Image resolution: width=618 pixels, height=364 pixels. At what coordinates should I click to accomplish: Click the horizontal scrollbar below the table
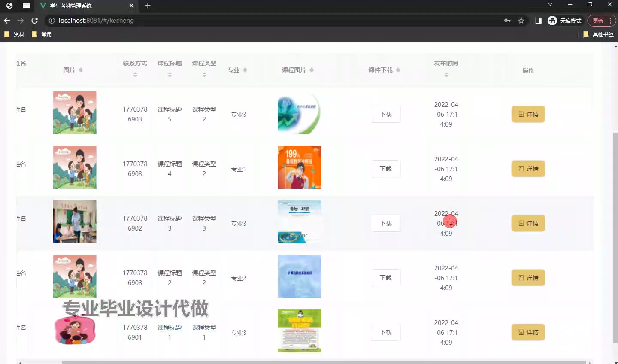coord(322,362)
